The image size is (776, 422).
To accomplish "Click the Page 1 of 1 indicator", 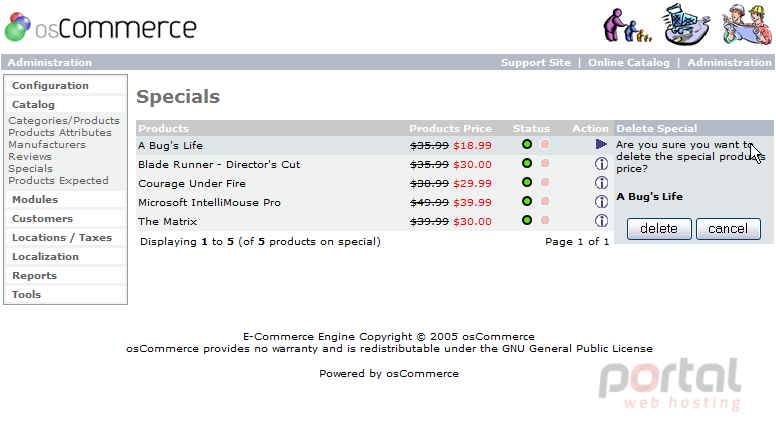I will coord(577,241).
